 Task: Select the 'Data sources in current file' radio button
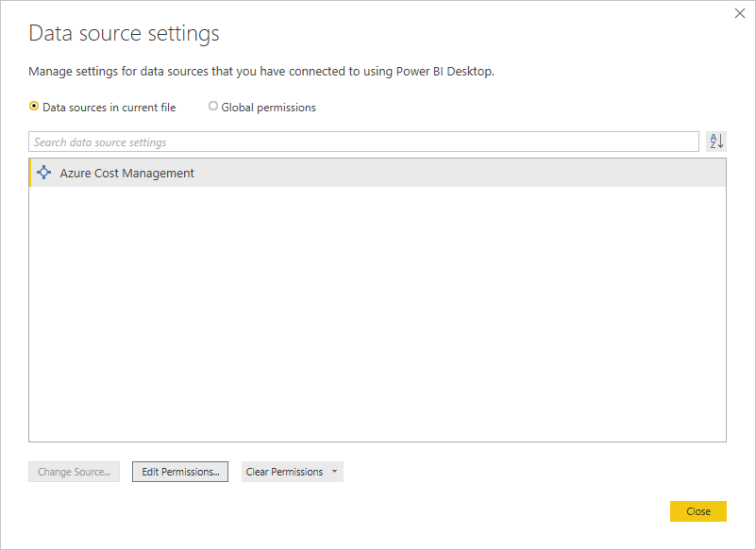(x=35, y=107)
